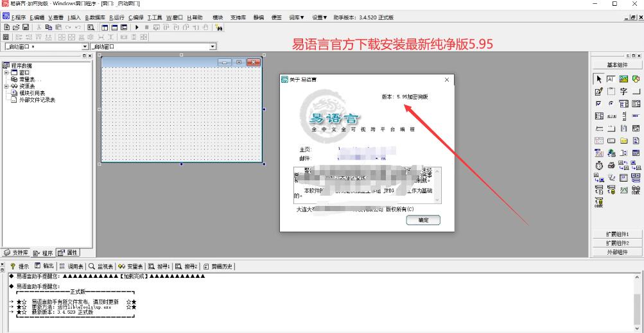Image resolution: width=644 pixels, height=333 pixels.
Task: Switch to the 剪辑历史 tab
Action: click(x=218, y=266)
